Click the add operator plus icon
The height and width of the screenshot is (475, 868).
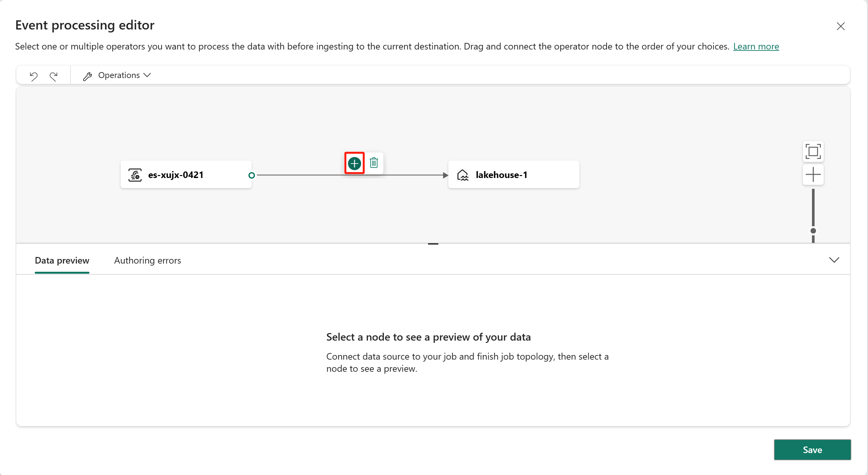click(355, 163)
